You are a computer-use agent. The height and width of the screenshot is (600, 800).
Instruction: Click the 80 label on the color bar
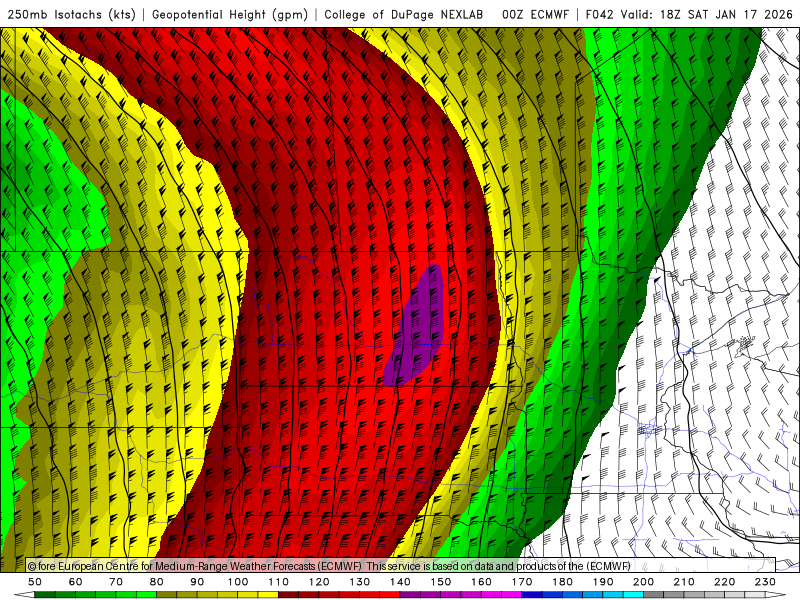click(157, 582)
